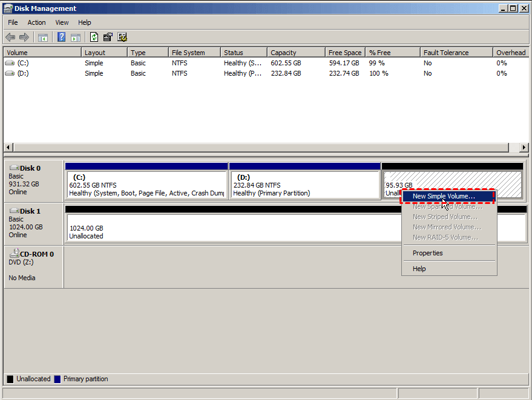The width and height of the screenshot is (532, 400).
Task: Sort by the % Free column header
Action: pos(393,53)
